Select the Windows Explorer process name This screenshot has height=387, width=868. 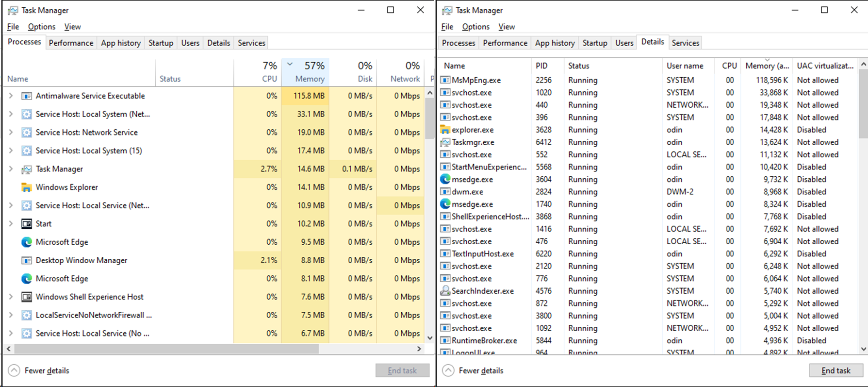[x=67, y=187]
